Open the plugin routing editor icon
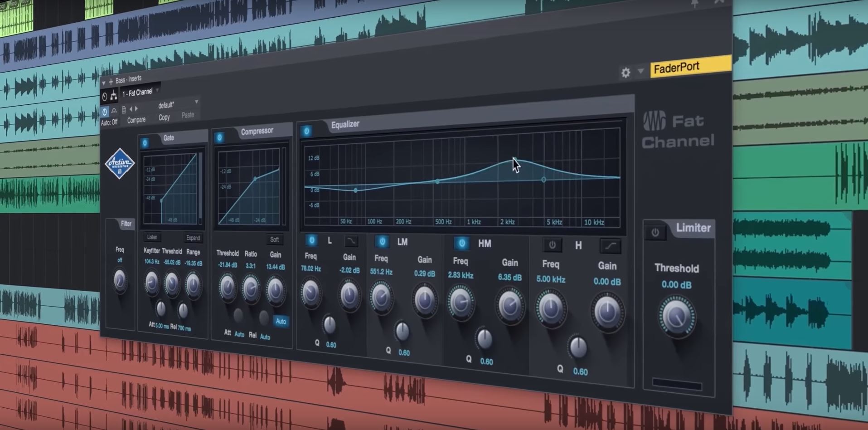This screenshot has width=868, height=430. coord(113,96)
